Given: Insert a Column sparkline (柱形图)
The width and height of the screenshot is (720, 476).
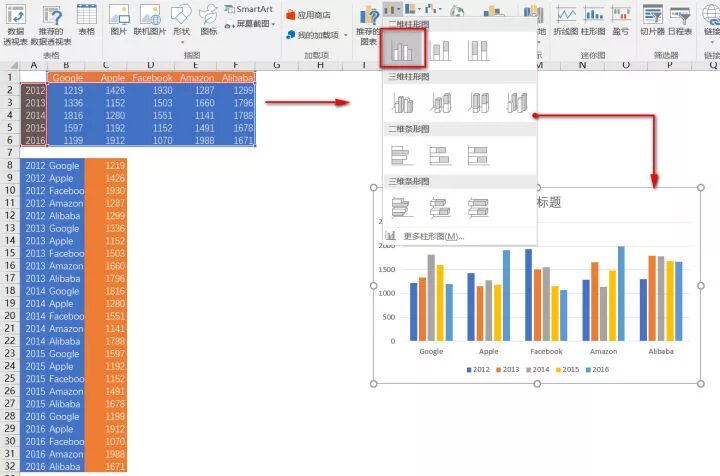Looking at the screenshot, I should 593,21.
